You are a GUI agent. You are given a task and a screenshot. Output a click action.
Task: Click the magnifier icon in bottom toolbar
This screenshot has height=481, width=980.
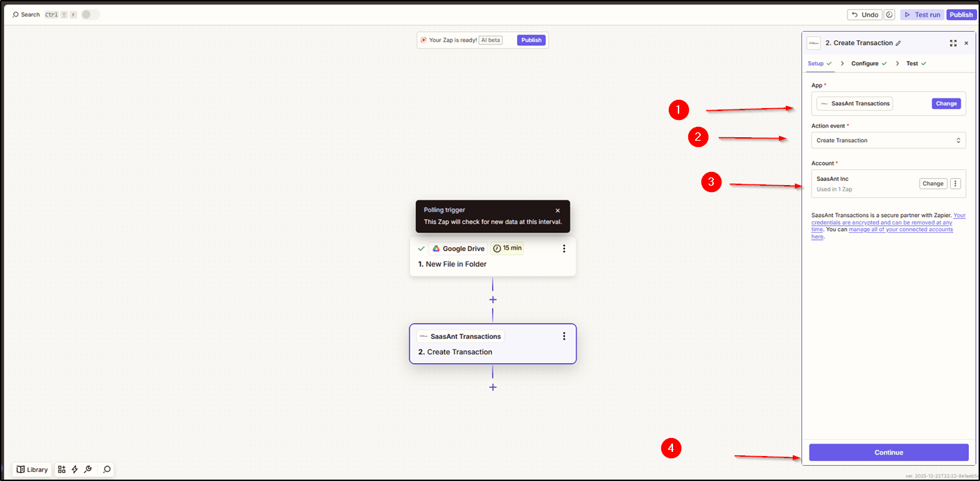pyautogui.click(x=107, y=469)
